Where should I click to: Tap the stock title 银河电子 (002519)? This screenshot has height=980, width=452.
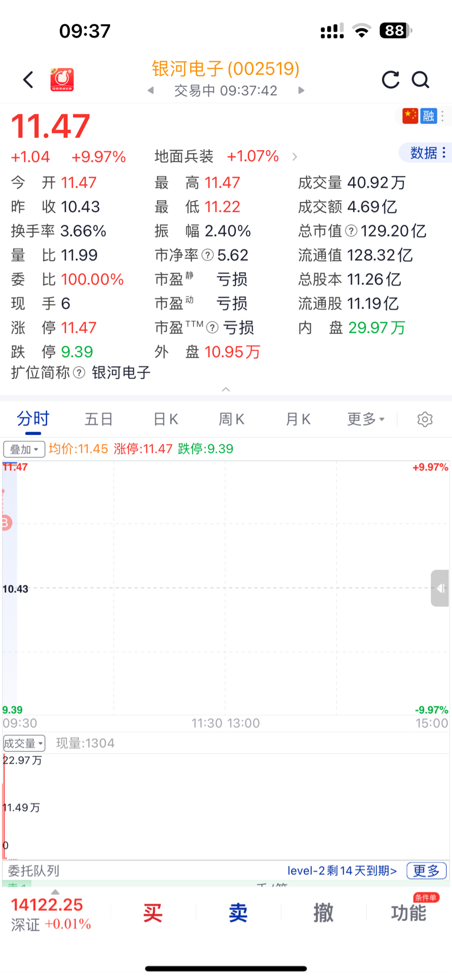(226, 69)
